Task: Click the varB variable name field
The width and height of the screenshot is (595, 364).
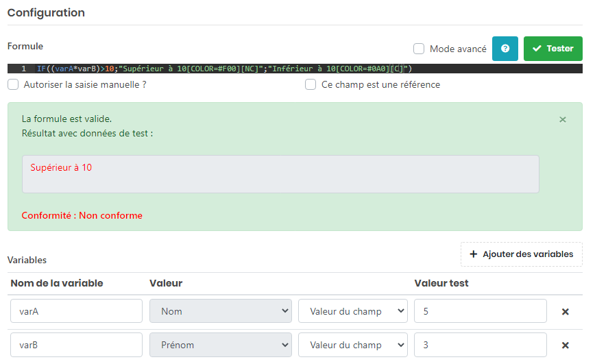Action: (76, 345)
